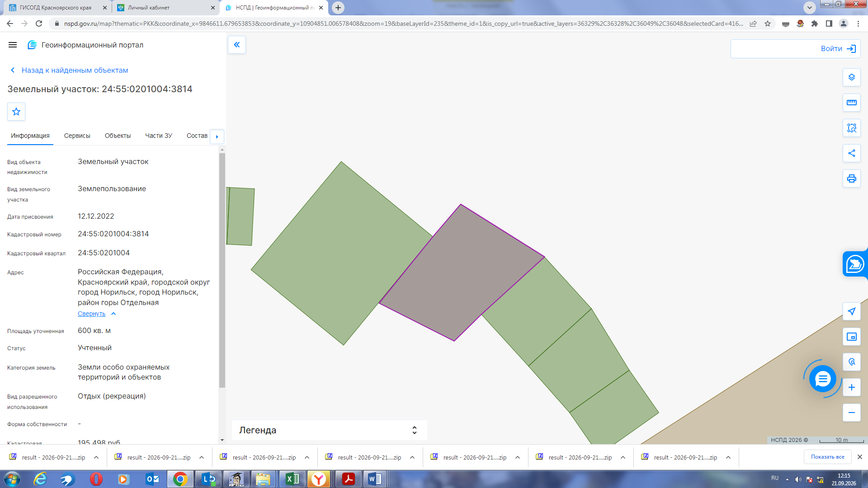Activate the area search selection tool
Viewport: 868px width, 488px height.
(x=851, y=128)
